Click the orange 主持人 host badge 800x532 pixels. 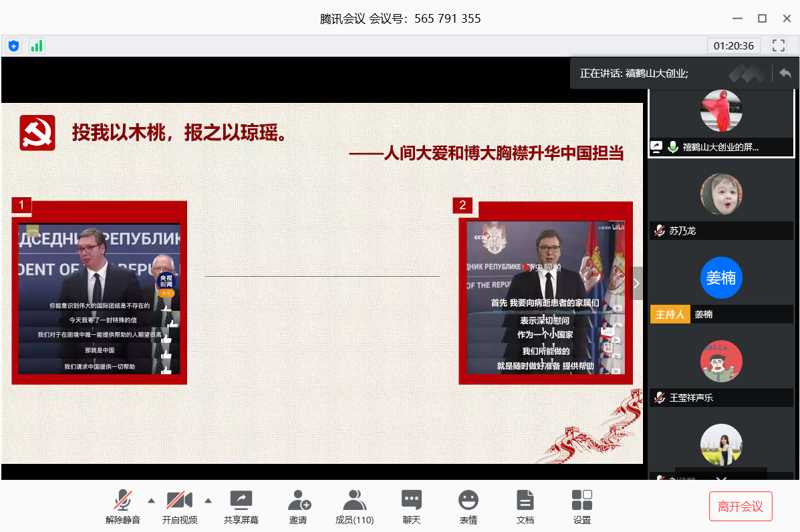click(x=670, y=314)
